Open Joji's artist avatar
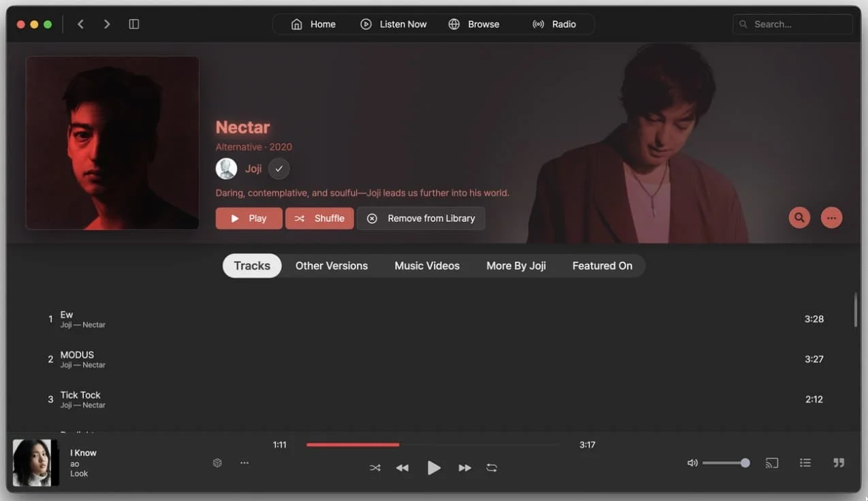This screenshot has height=501, width=868. (226, 169)
